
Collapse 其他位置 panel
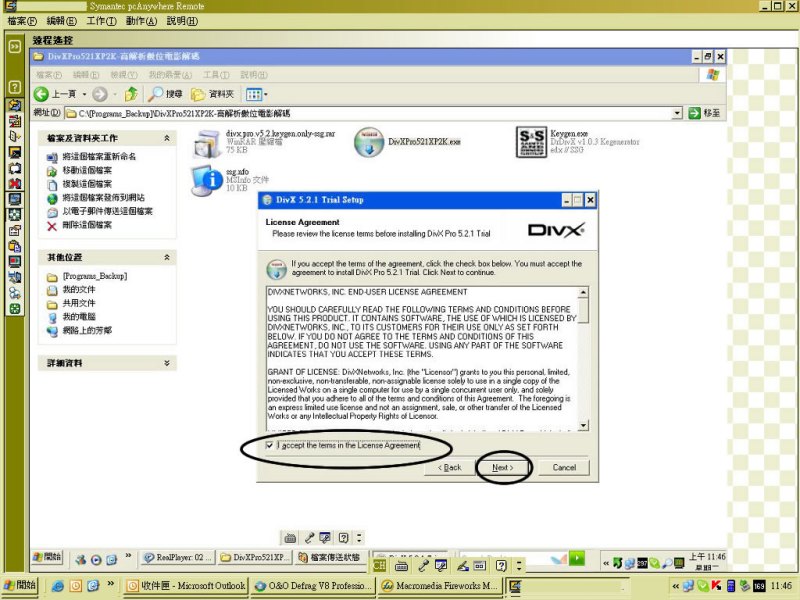coord(167,258)
